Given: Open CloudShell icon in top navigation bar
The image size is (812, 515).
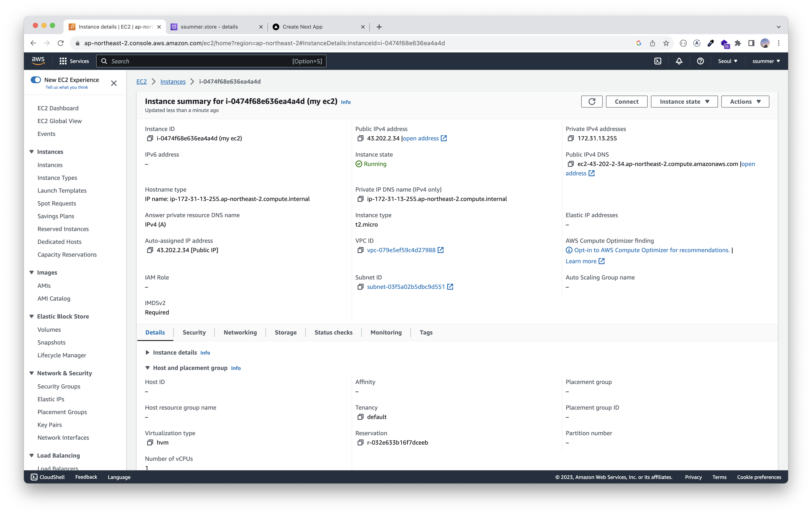Looking at the screenshot, I should (658, 61).
